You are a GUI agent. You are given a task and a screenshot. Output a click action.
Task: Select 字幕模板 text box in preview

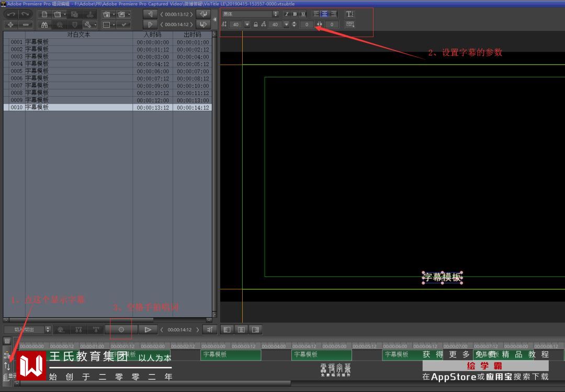coord(442,277)
